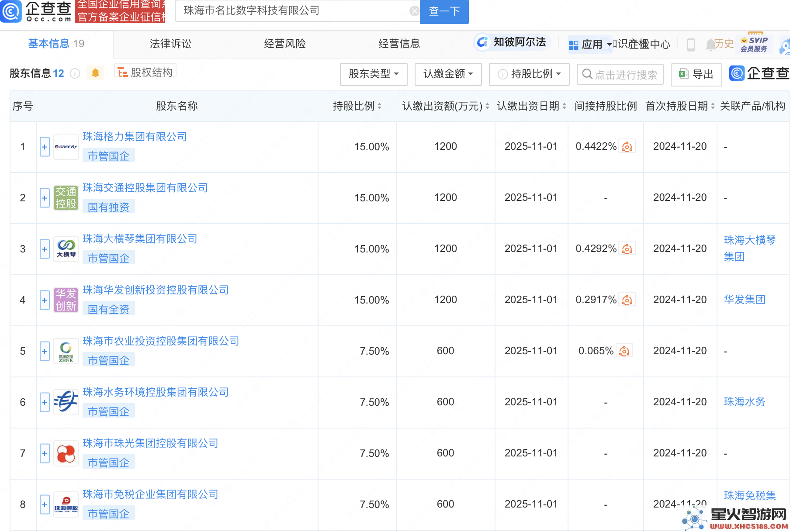This screenshot has height=532, width=790.
Task: Click the 华发创新 purple logo
Action: pos(66,300)
